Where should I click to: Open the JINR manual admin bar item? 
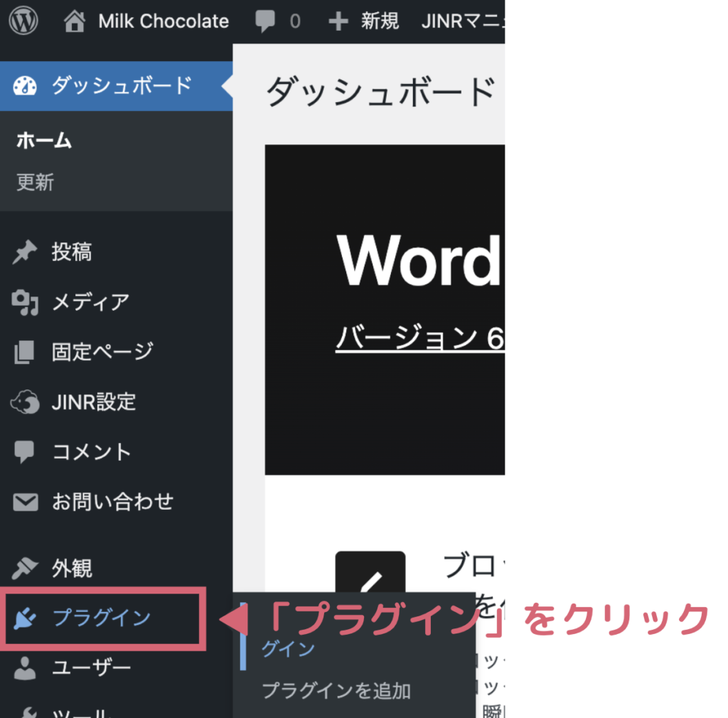(x=463, y=21)
